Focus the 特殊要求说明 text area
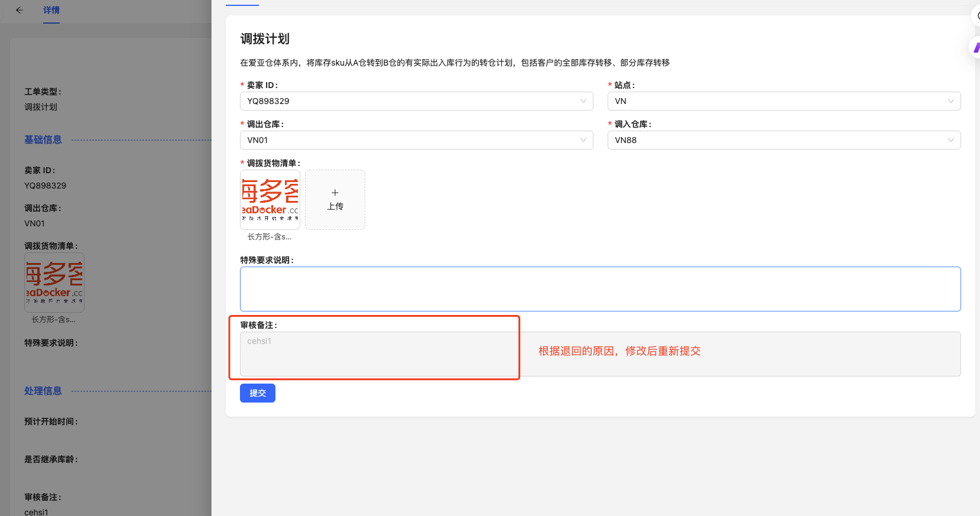 [x=600, y=289]
